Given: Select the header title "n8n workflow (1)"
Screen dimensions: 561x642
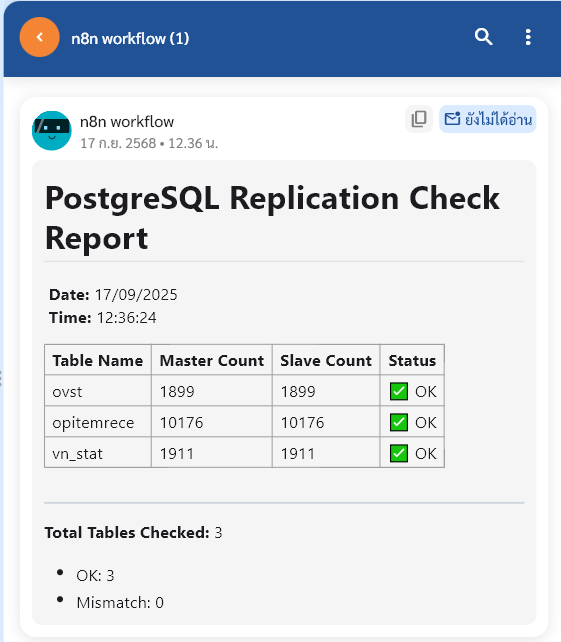Looking at the screenshot, I should (x=130, y=38).
